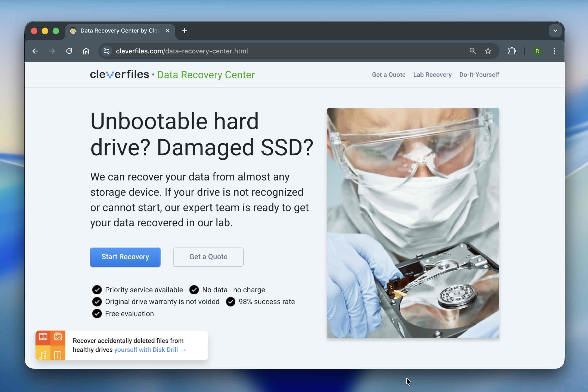588x392 pixels.
Task: Click the Disk Drill image recovery icon
Action: [58, 336]
